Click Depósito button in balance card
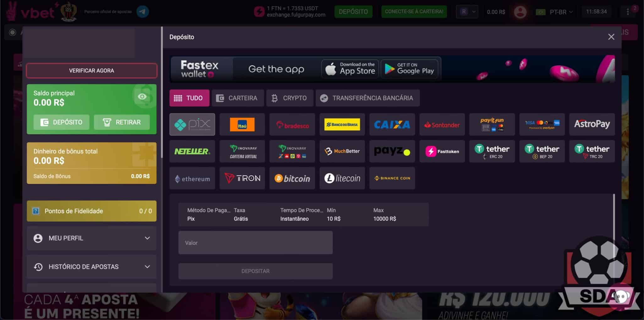 61,122
